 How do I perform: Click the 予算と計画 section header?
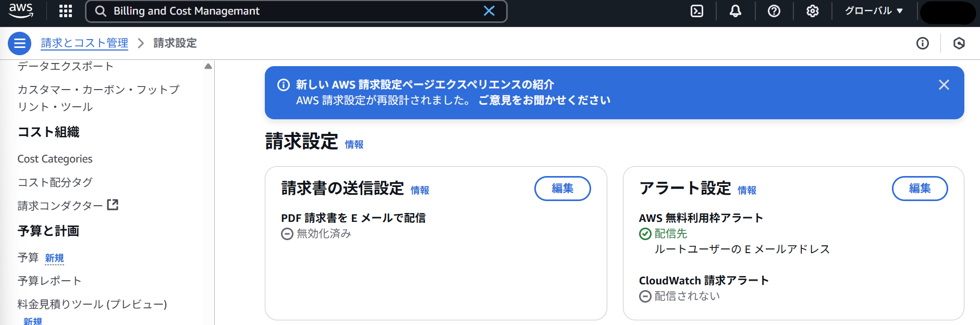[48, 231]
